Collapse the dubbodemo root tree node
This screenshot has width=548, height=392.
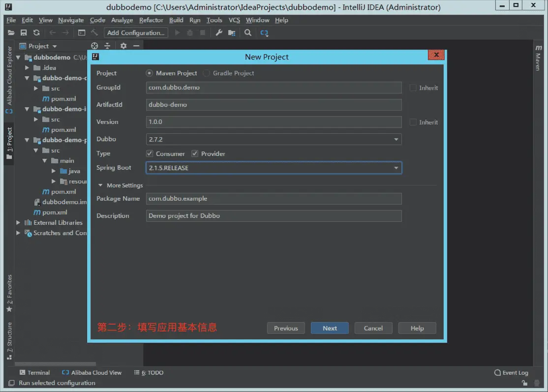click(x=18, y=57)
